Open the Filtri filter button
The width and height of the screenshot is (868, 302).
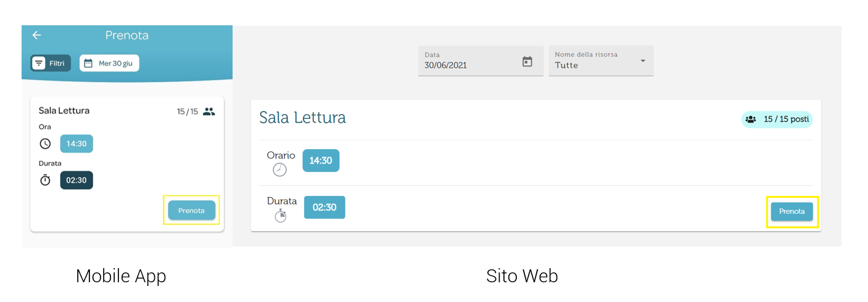(51, 63)
